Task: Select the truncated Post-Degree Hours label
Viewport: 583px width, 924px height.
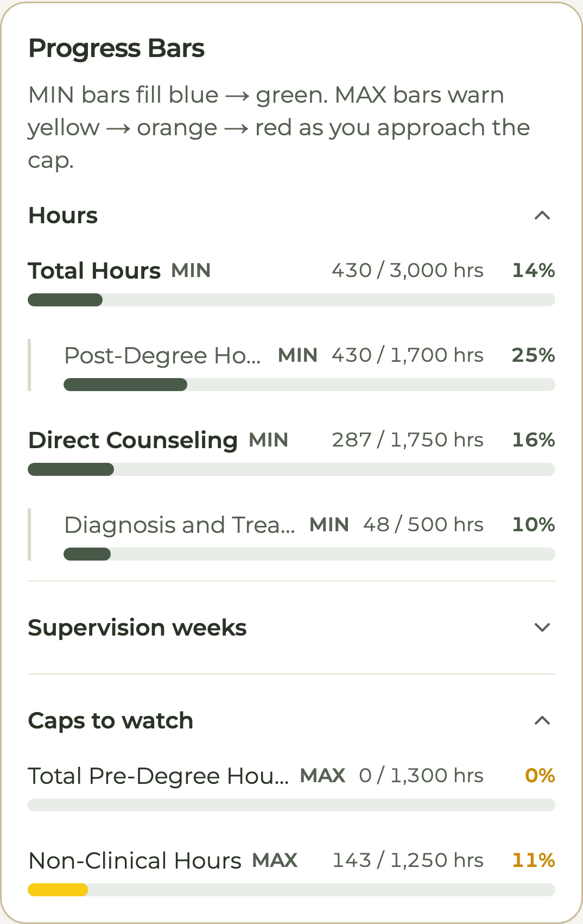Action: [x=162, y=355]
